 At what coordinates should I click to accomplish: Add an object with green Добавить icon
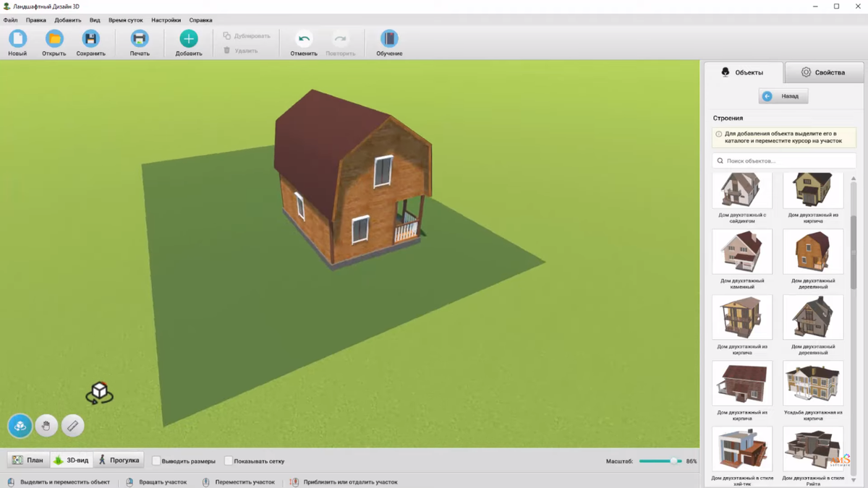pos(189,39)
